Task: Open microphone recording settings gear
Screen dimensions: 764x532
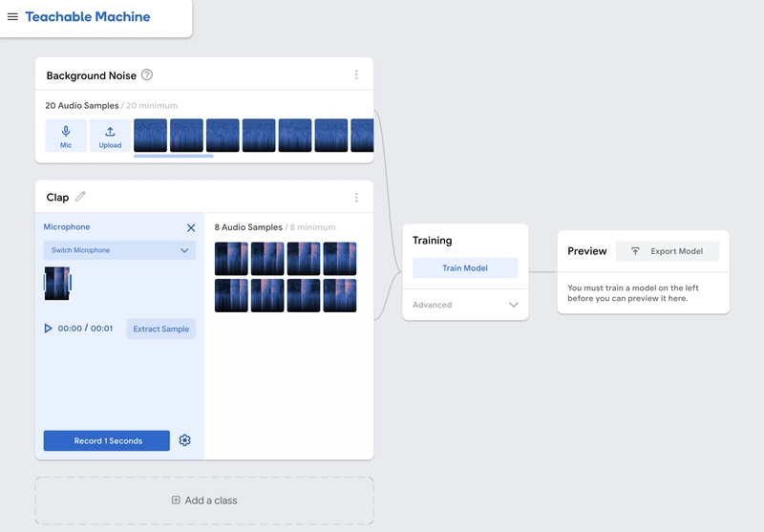Action: pyautogui.click(x=184, y=440)
